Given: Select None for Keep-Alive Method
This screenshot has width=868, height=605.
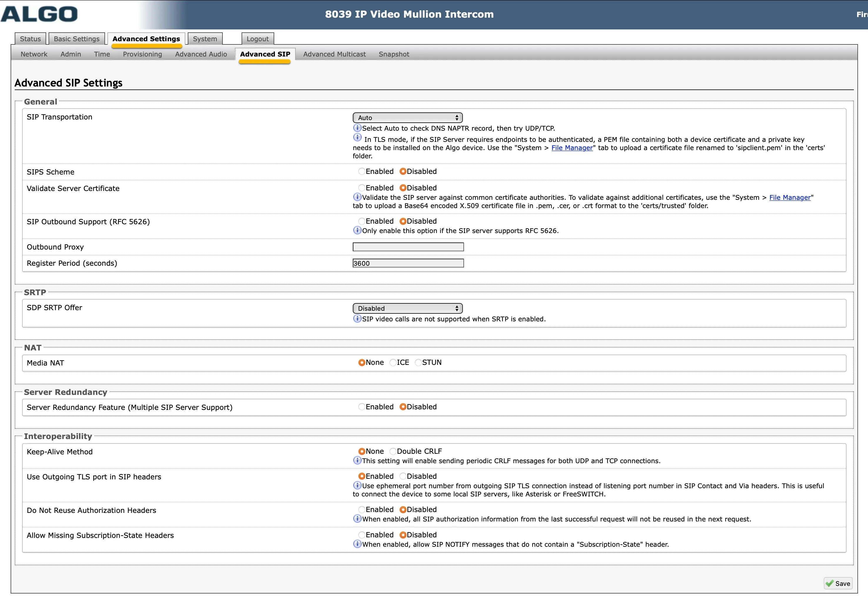Looking at the screenshot, I should tap(361, 451).
